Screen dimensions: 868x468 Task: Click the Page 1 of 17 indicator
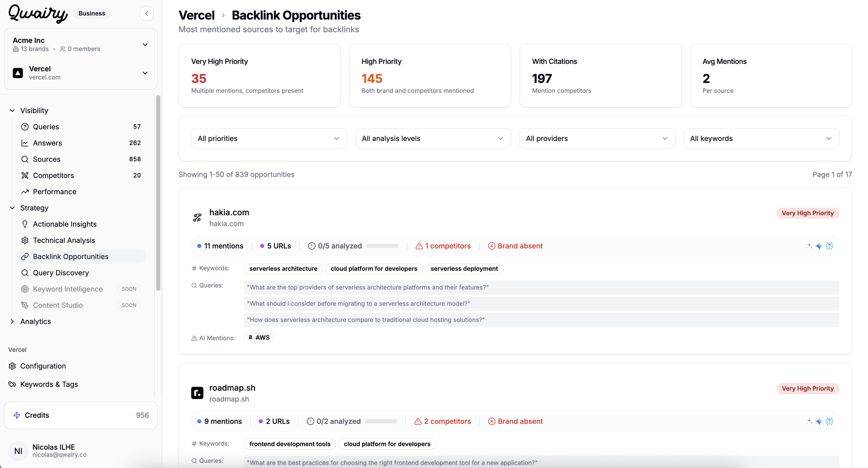[832, 175]
